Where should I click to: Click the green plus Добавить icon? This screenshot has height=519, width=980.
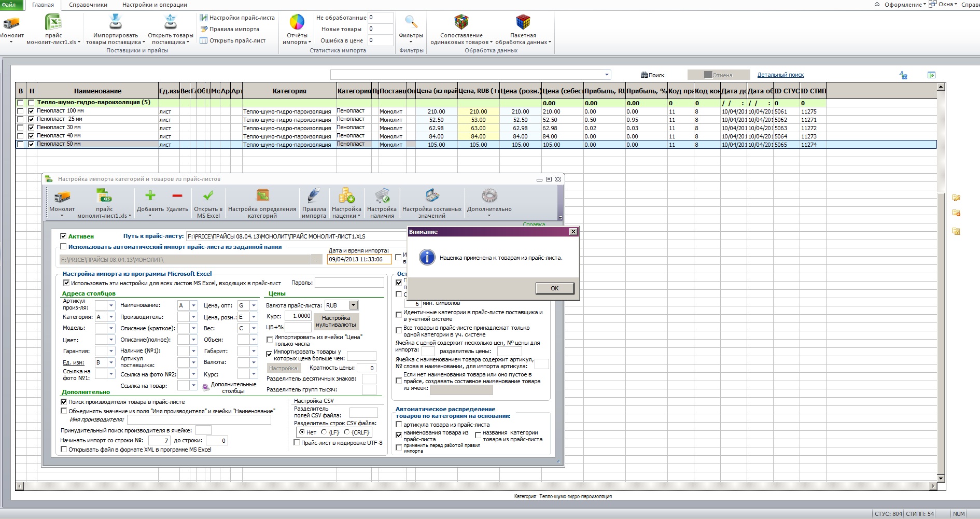tap(150, 195)
